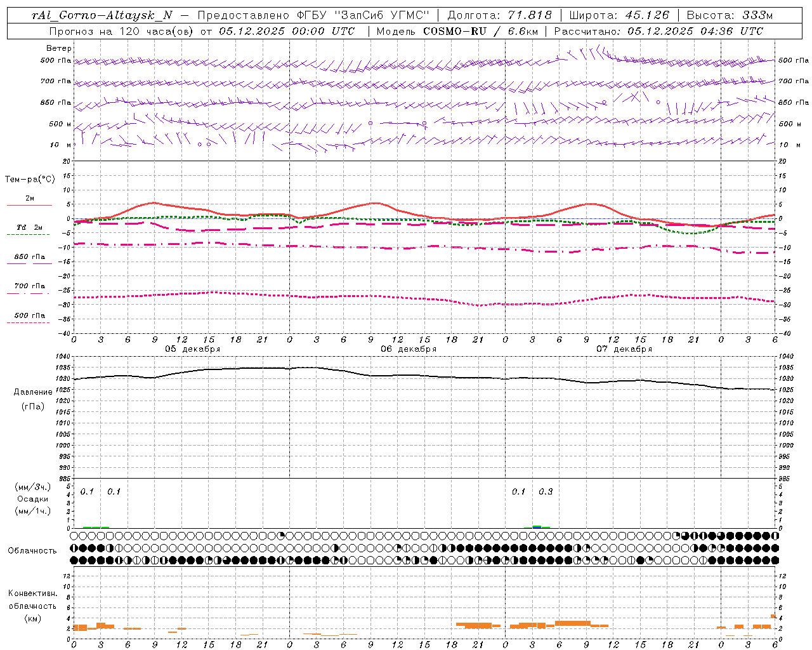Click the left 10 м wind level label
This screenshot has height=650, width=812.
pyautogui.click(x=62, y=145)
